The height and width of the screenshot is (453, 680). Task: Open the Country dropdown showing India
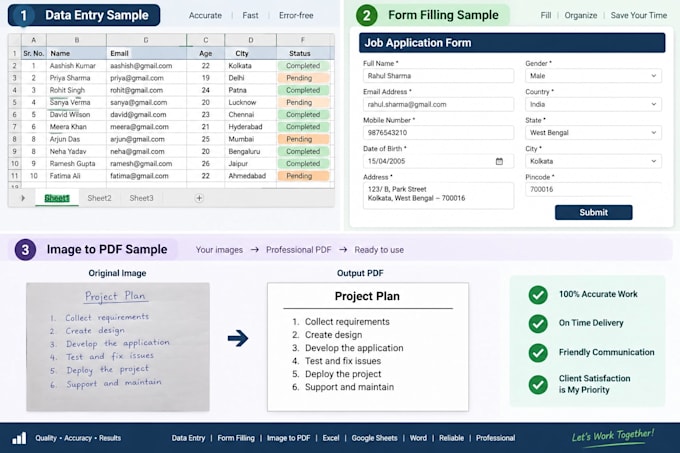(x=593, y=104)
